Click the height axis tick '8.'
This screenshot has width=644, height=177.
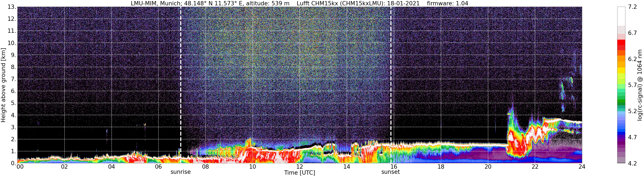pos(13,67)
